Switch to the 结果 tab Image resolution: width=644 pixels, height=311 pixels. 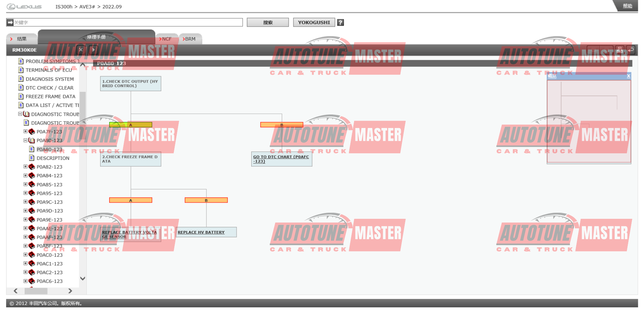(x=22, y=39)
